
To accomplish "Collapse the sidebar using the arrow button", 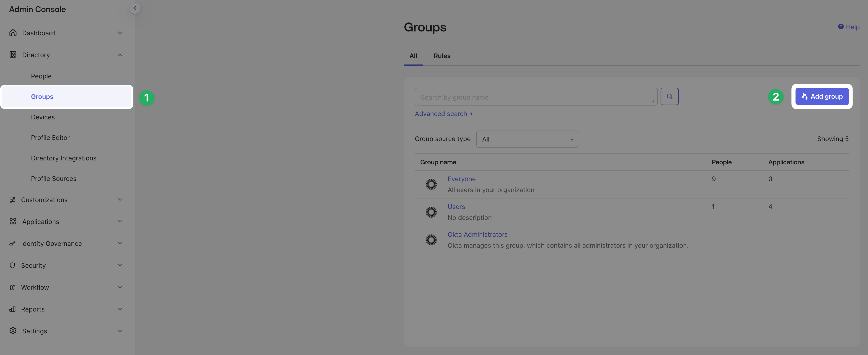I will [x=135, y=8].
